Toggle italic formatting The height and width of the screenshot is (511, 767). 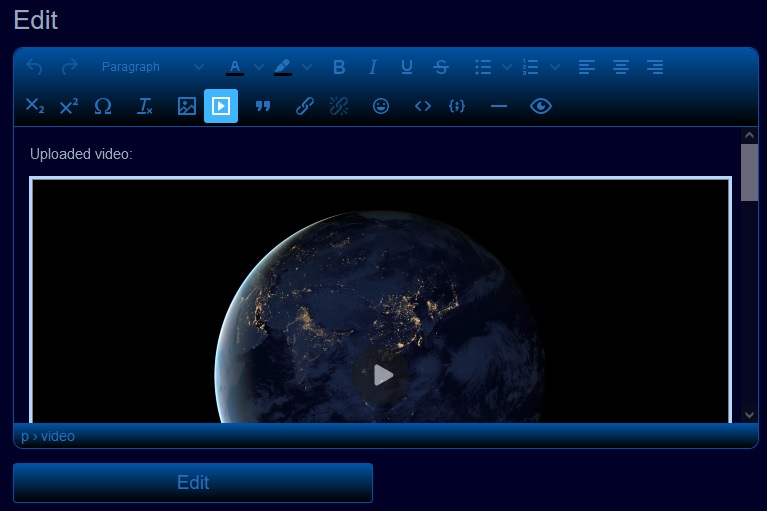[373, 67]
